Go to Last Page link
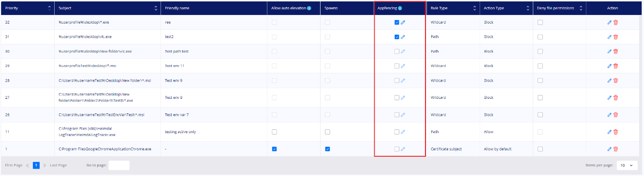 (x=58, y=165)
